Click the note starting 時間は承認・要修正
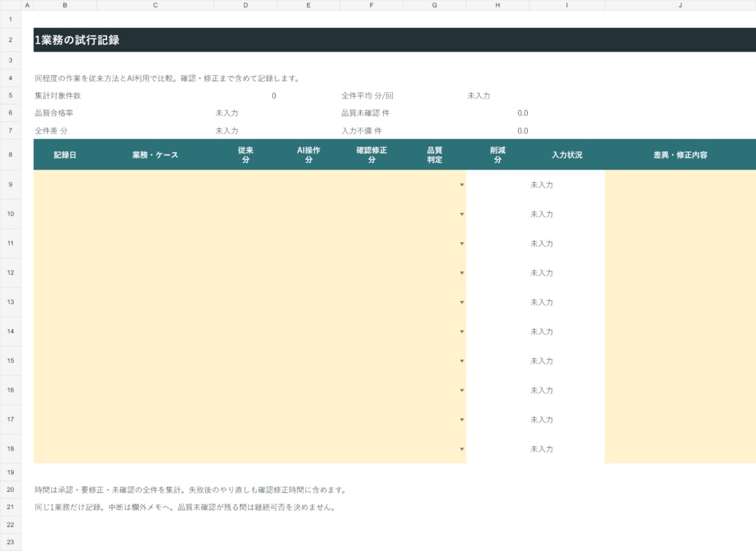The image size is (756, 551). (x=191, y=490)
